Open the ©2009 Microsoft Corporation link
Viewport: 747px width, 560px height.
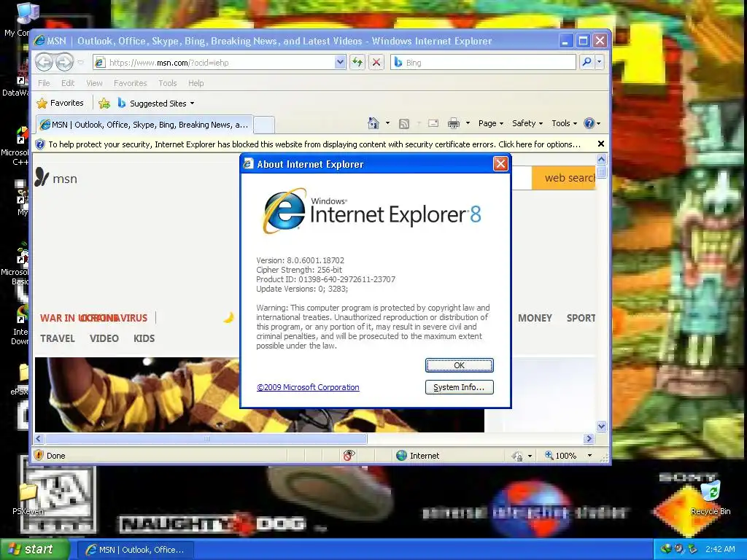(308, 387)
